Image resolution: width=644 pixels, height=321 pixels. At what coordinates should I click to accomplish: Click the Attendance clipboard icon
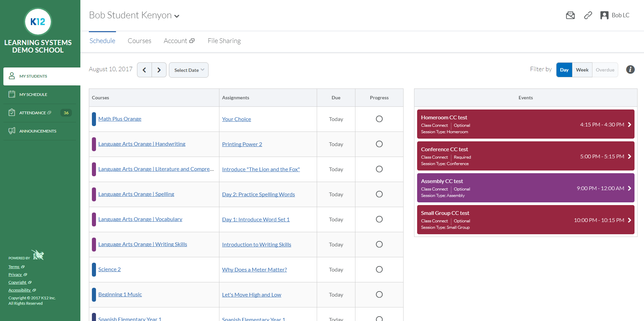pos(12,113)
